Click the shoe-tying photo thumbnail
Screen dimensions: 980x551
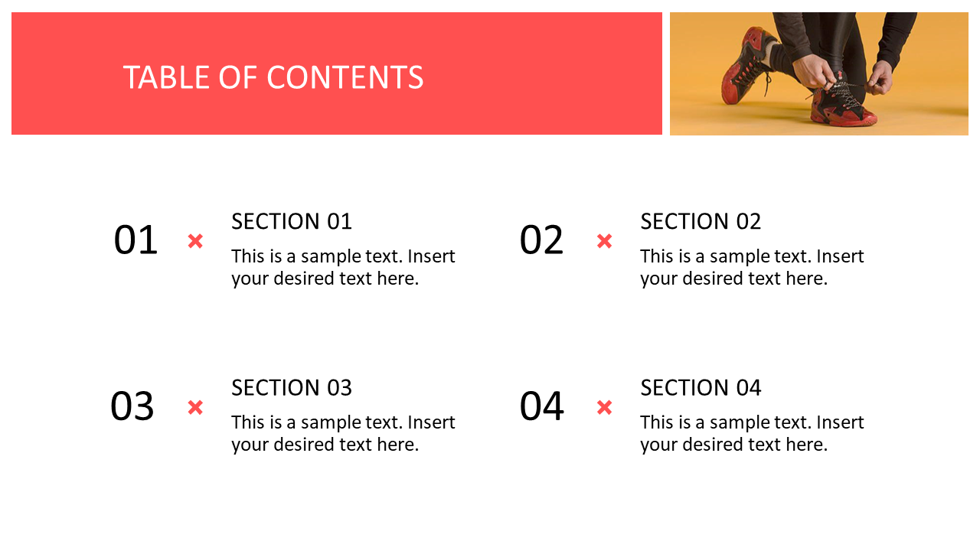pos(819,73)
